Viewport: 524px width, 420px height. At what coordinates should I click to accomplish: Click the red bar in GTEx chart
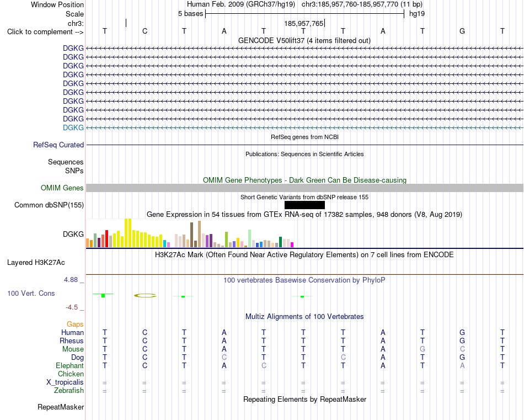[106, 239]
